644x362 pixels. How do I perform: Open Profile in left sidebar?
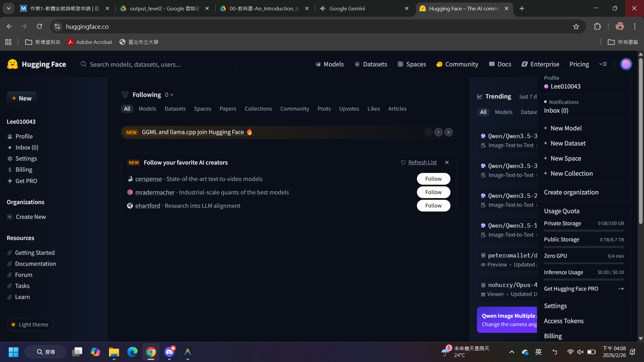[x=20, y=136]
